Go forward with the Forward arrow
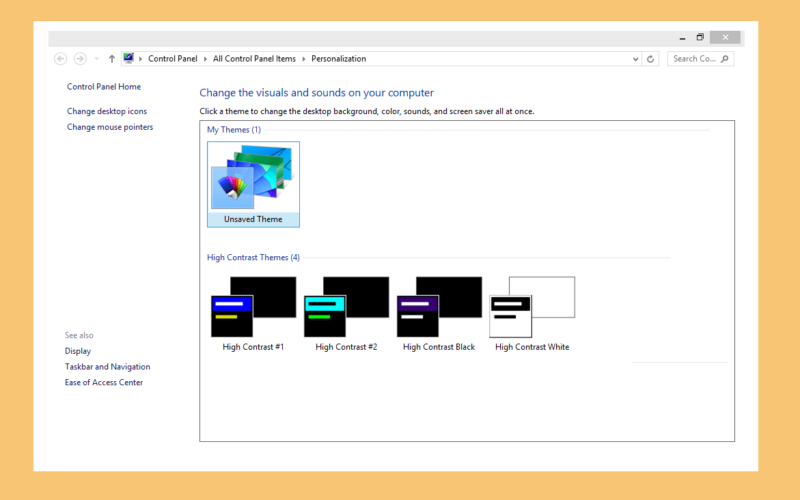Screen dimensions: 800x500 click(80, 59)
